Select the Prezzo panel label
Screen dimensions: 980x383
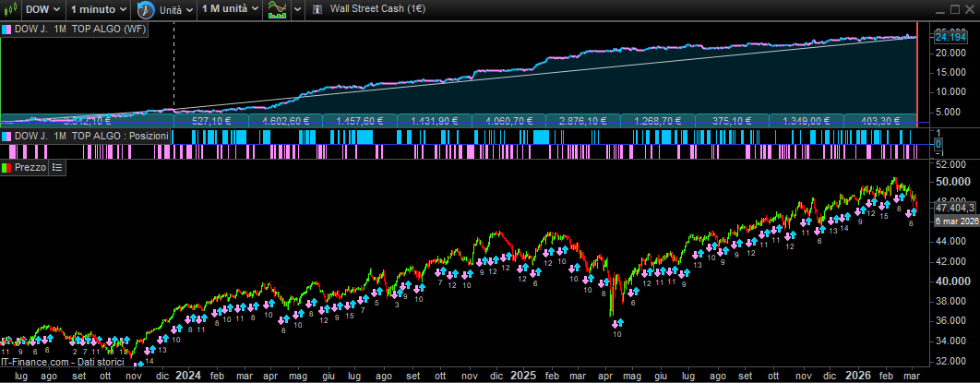(30, 167)
